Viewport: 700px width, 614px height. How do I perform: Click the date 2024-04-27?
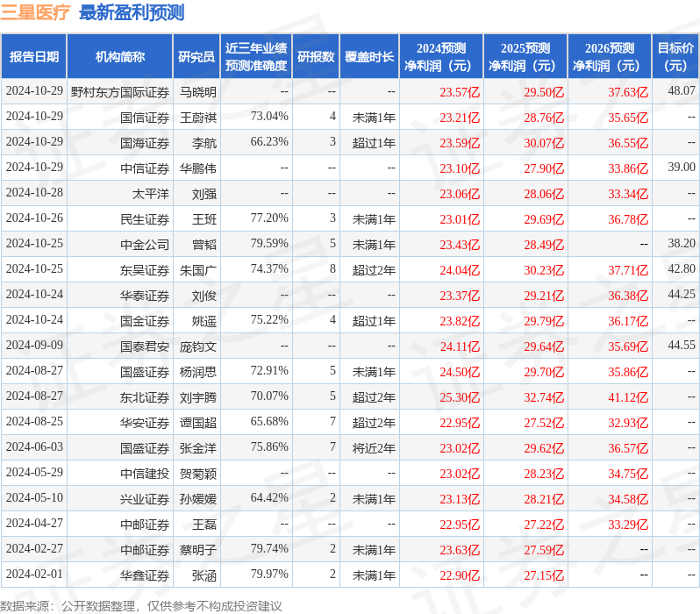(34, 524)
